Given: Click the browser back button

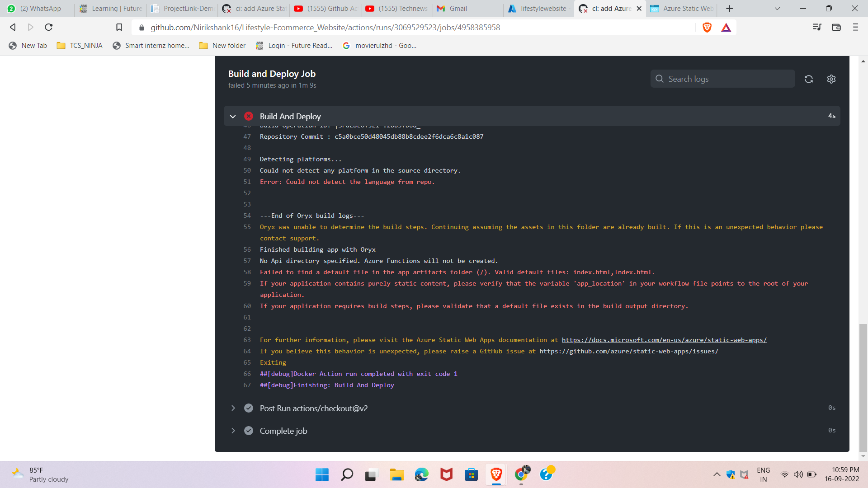Looking at the screenshot, I should coord(12,27).
